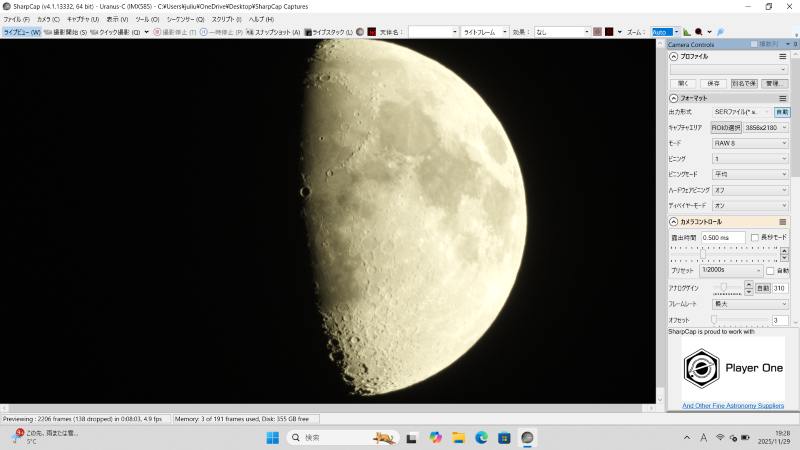The height and width of the screenshot is (450, 800).
Task: Click the blue pin icon in toolbar
Action: 720,32
